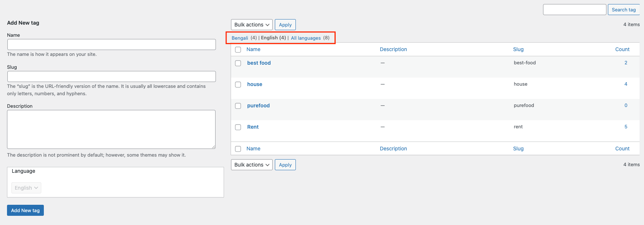644x225 pixels.
Task: Sort the table by Slug header
Action: tap(518, 49)
